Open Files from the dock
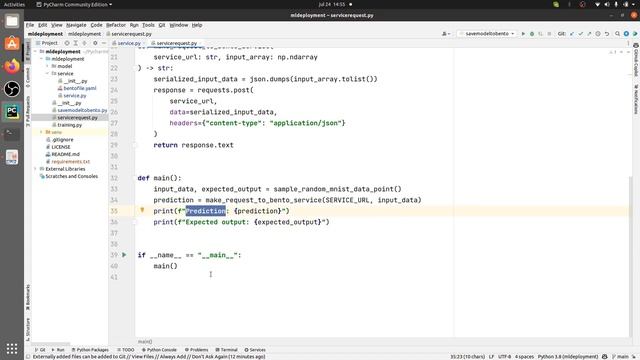This screenshot has width=640, height=360. 12,21
